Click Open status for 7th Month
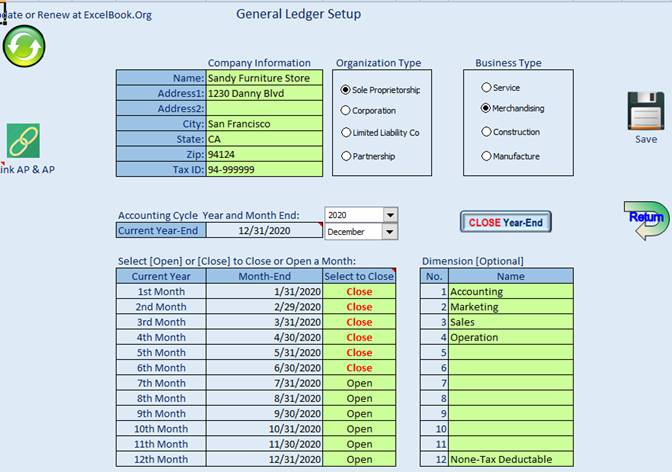 (359, 383)
